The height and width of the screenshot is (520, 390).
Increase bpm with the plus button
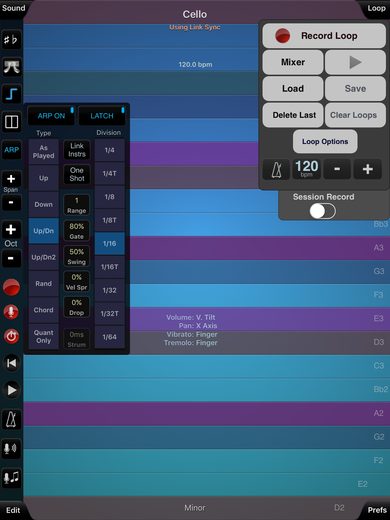pyautogui.click(x=368, y=169)
